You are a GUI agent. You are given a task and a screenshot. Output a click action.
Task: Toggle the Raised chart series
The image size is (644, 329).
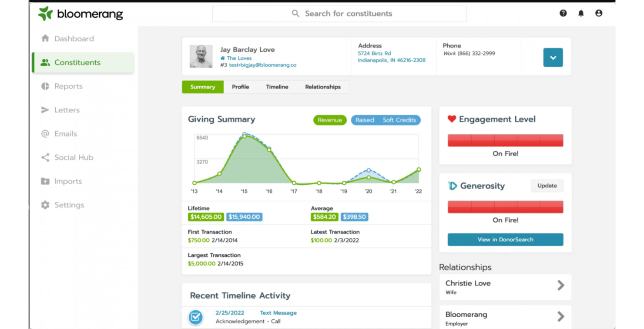365,120
